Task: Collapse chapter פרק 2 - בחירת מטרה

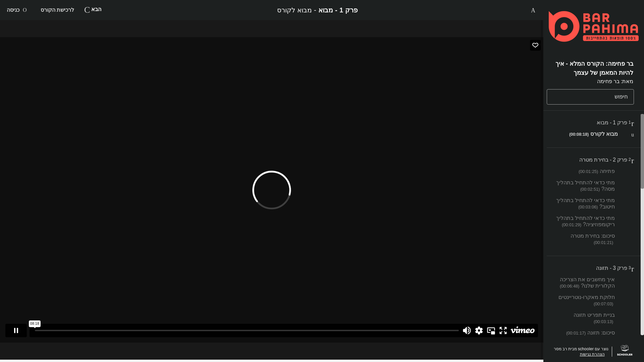Action: coord(606,160)
